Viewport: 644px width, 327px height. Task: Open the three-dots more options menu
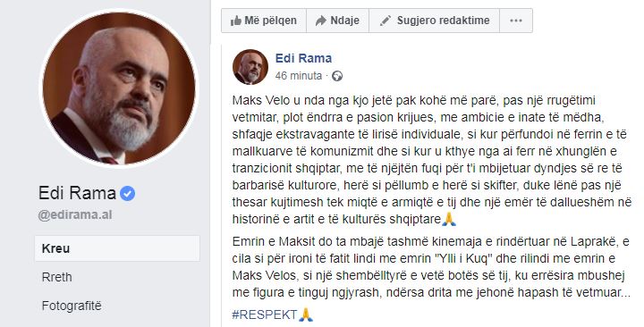tap(516, 21)
